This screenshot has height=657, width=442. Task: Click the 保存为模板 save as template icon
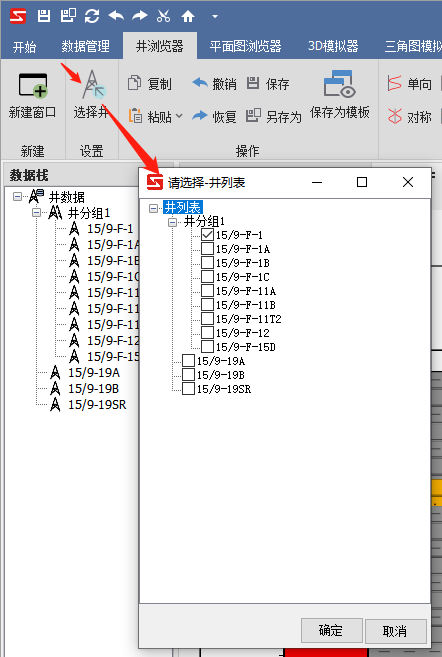[339, 84]
